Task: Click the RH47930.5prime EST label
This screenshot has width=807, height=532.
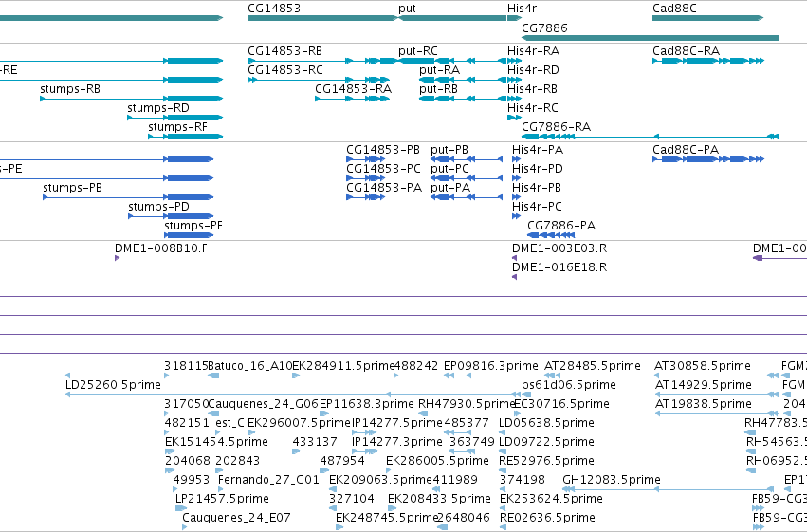Action: click(x=467, y=404)
